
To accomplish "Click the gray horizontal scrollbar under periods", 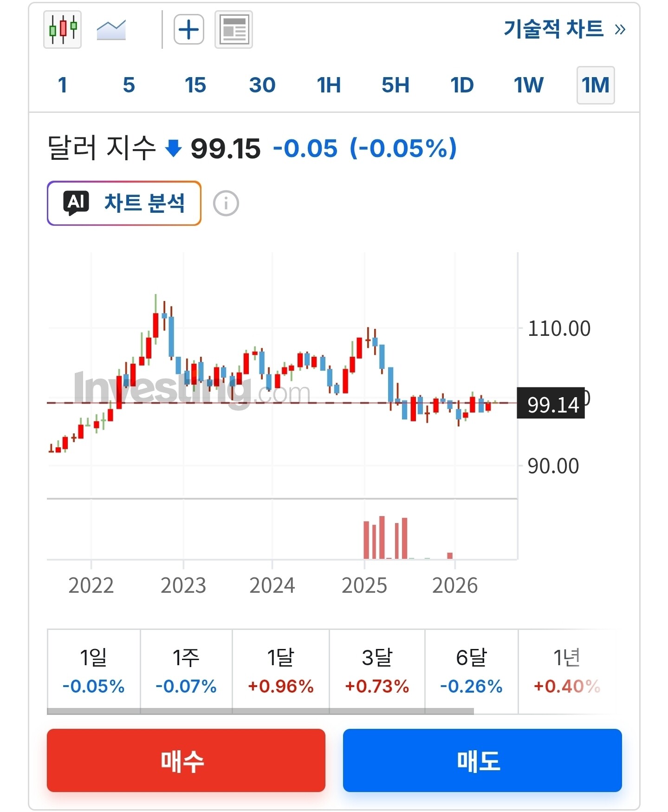I will 260,711.
